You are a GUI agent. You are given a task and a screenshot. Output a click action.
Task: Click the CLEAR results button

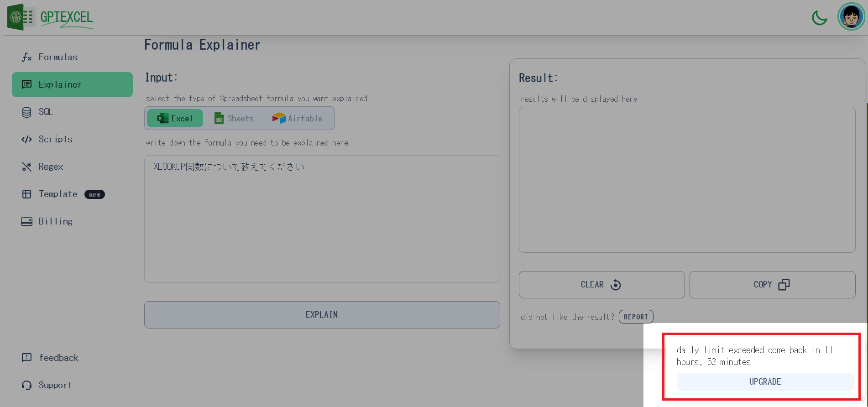pyautogui.click(x=601, y=285)
